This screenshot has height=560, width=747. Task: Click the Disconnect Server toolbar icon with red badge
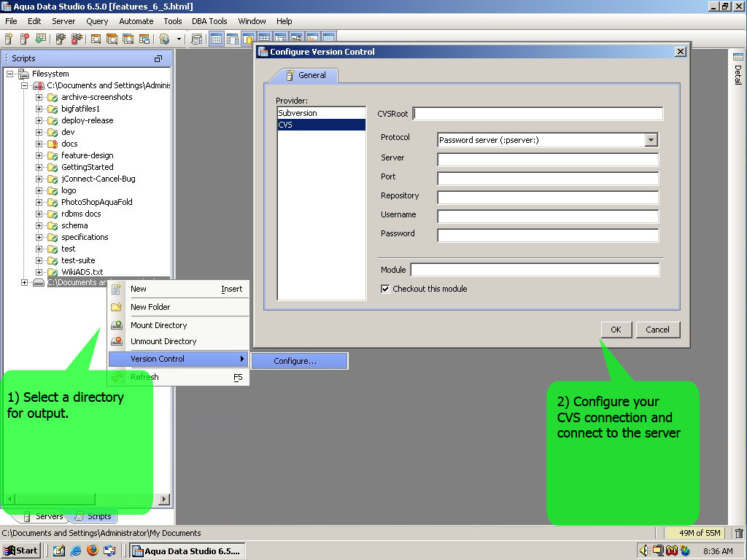tap(76, 39)
